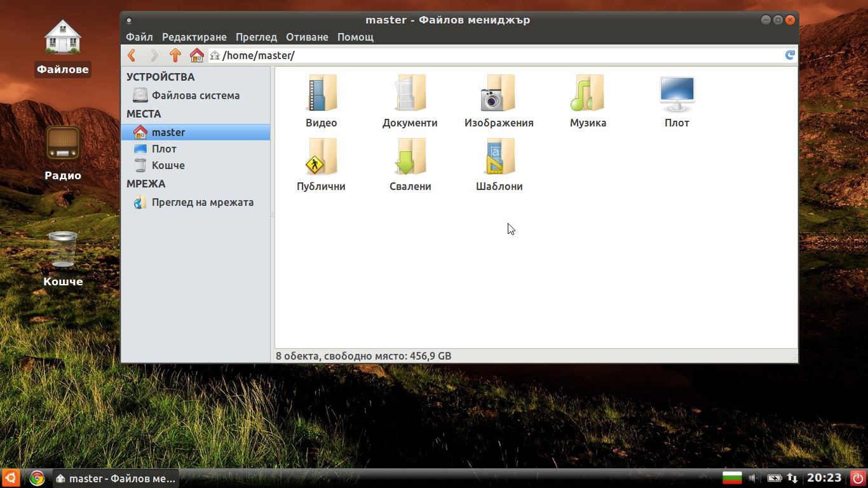Go to home folder via toolbar
This screenshot has width=868, height=488.
197,55
